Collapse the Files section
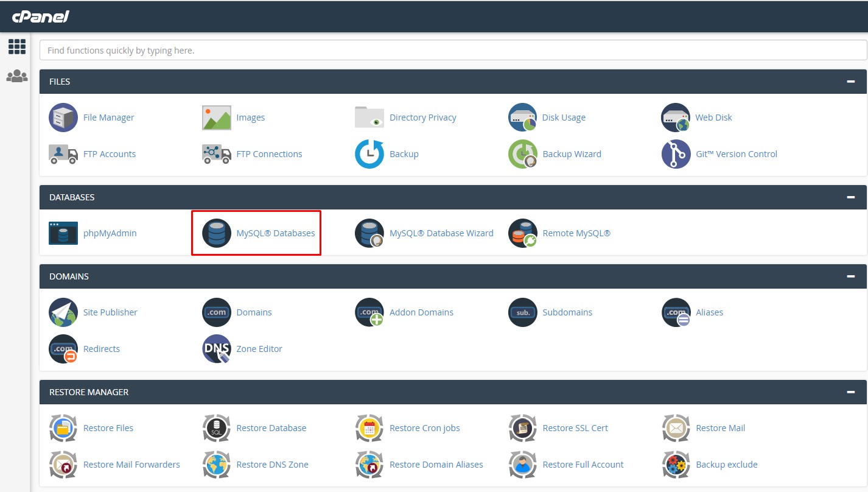The height and width of the screenshot is (492, 868). click(x=850, y=82)
